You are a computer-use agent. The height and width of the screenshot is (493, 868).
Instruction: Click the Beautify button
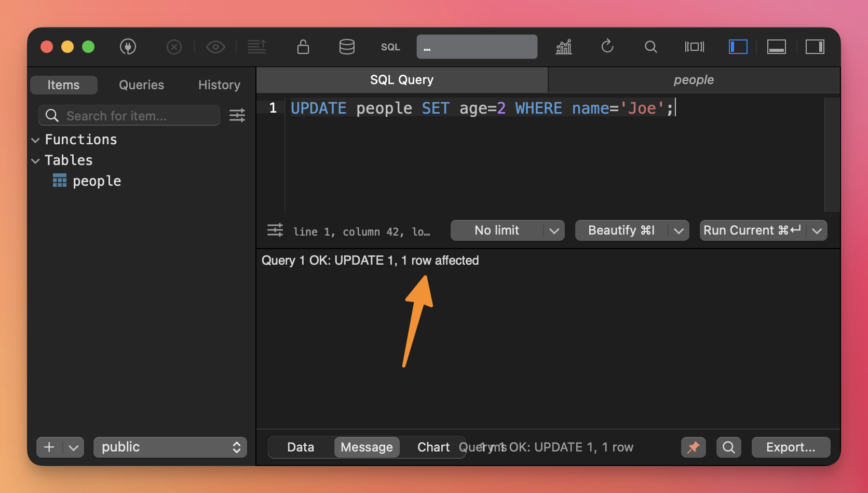coord(621,230)
